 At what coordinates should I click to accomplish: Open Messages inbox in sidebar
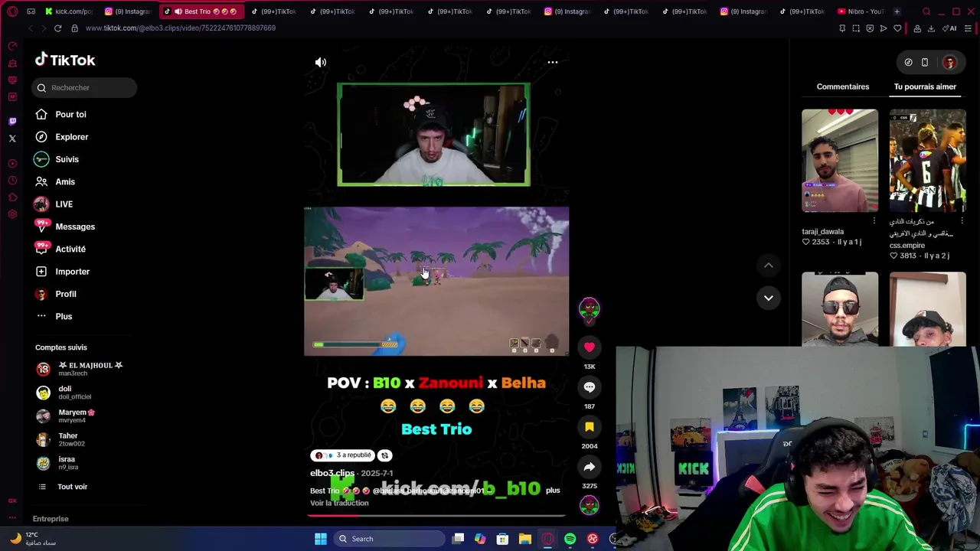74,227
